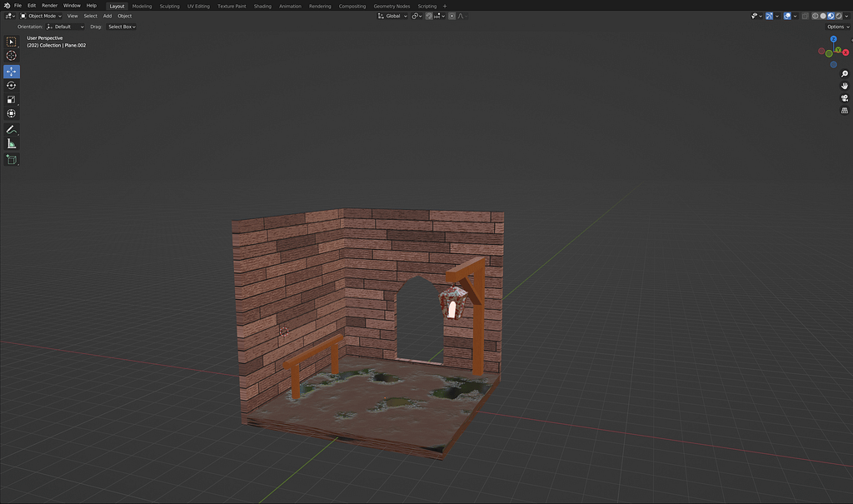This screenshot has height=504, width=853.
Task: Toggle snapping magnet button
Action: pos(429,16)
